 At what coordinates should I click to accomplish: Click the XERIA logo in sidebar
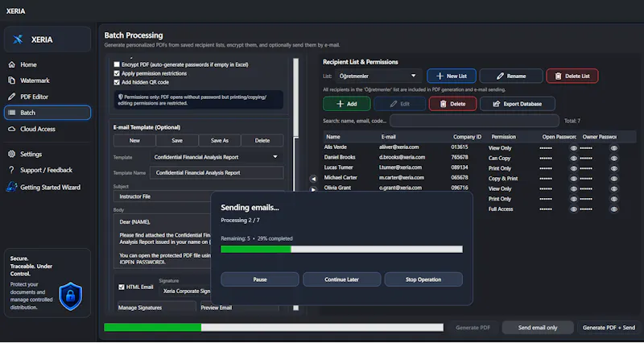[18, 39]
